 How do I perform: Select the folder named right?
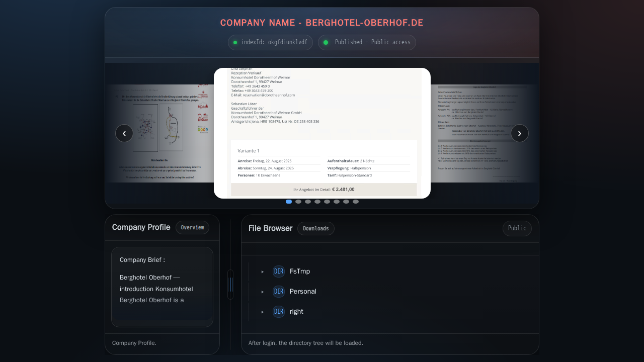click(296, 312)
